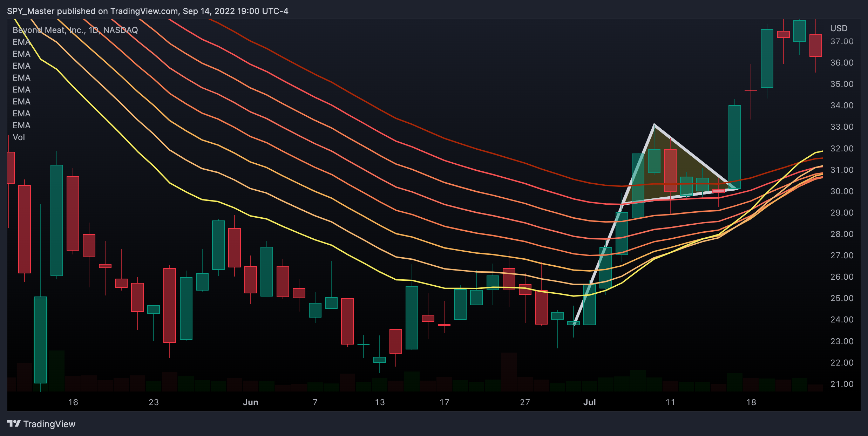Click the Jun month label on time axis
The height and width of the screenshot is (436, 868).
[251, 402]
